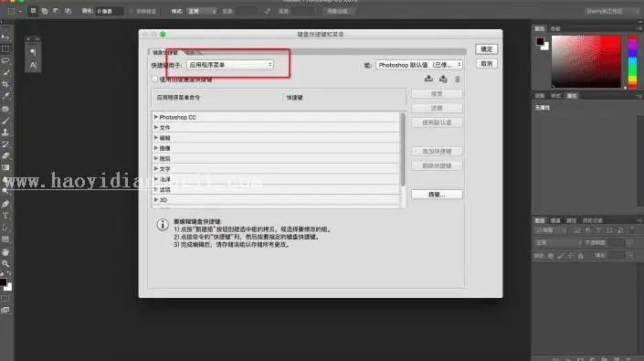Toggle lock all padlock in Layers panel
Screen dimensions: 644x361
[581, 256]
